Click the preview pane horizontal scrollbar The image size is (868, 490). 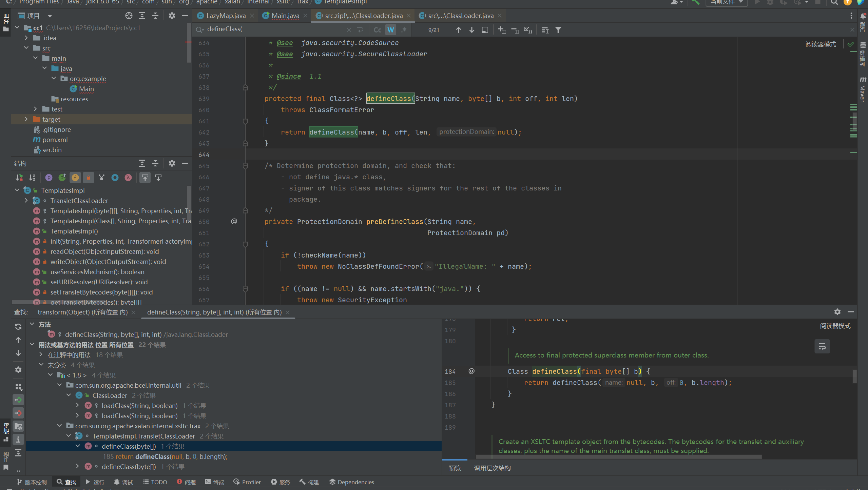(618, 457)
